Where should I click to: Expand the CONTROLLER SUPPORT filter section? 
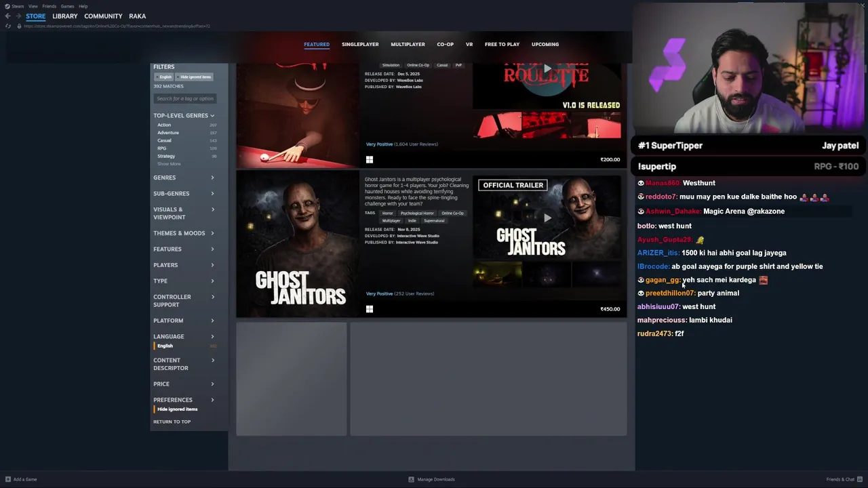click(x=184, y=301)
